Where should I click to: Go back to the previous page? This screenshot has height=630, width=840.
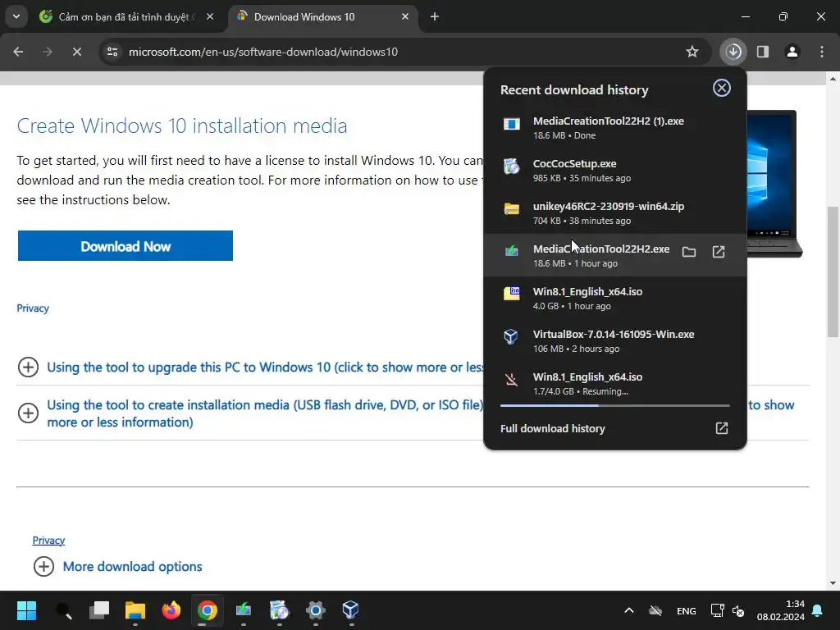(x=18, y=52)
